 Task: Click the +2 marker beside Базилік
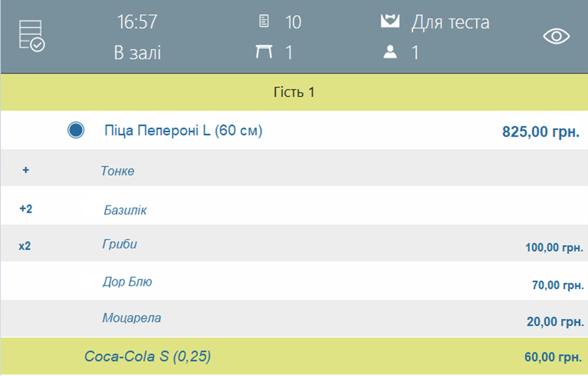tap(26, 208)
